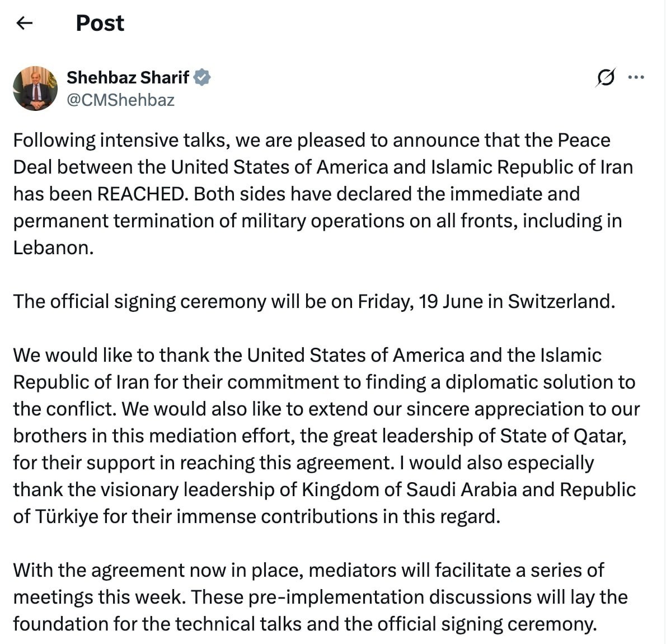
Task: Open the @CMShehbaz handle link
Action: coord(121,100)
